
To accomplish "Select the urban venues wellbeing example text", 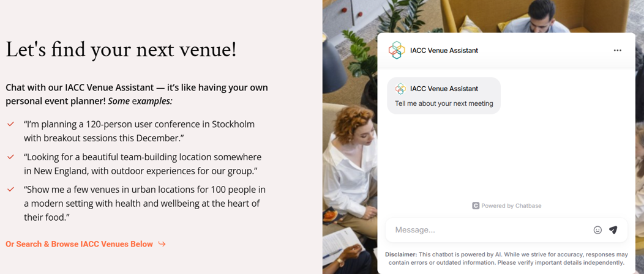I will (x=145, y=204).
